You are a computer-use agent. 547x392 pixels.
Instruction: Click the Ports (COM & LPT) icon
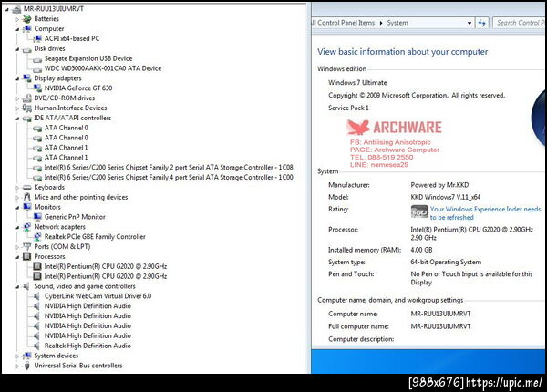coord(26,246)
